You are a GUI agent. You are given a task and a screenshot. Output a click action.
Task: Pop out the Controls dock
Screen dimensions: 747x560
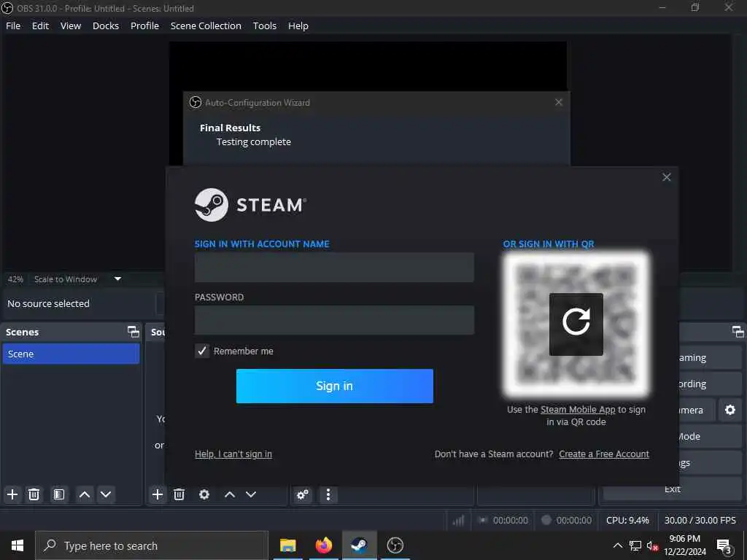coord(738,332)
